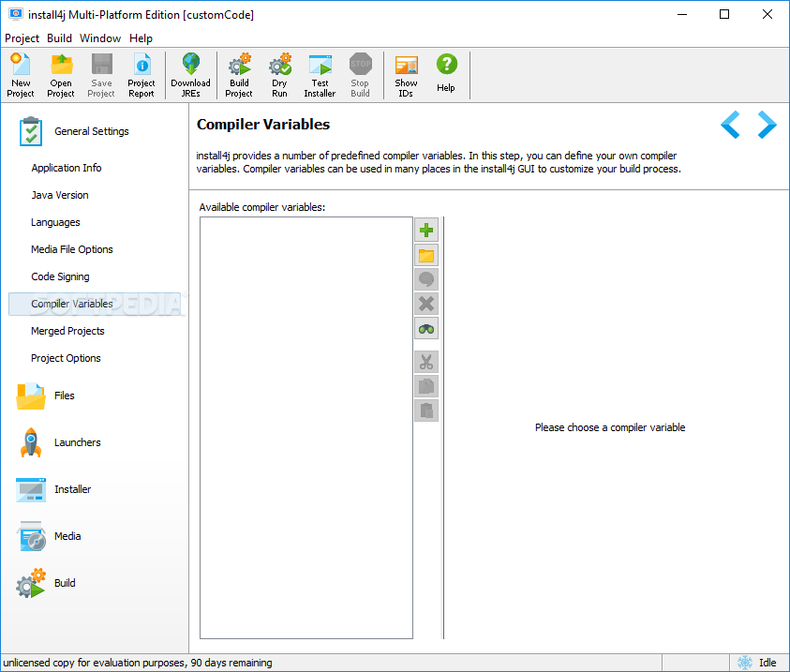Click the yellow folder button for variables
This screenshot has width=790, height=672.
426,255
